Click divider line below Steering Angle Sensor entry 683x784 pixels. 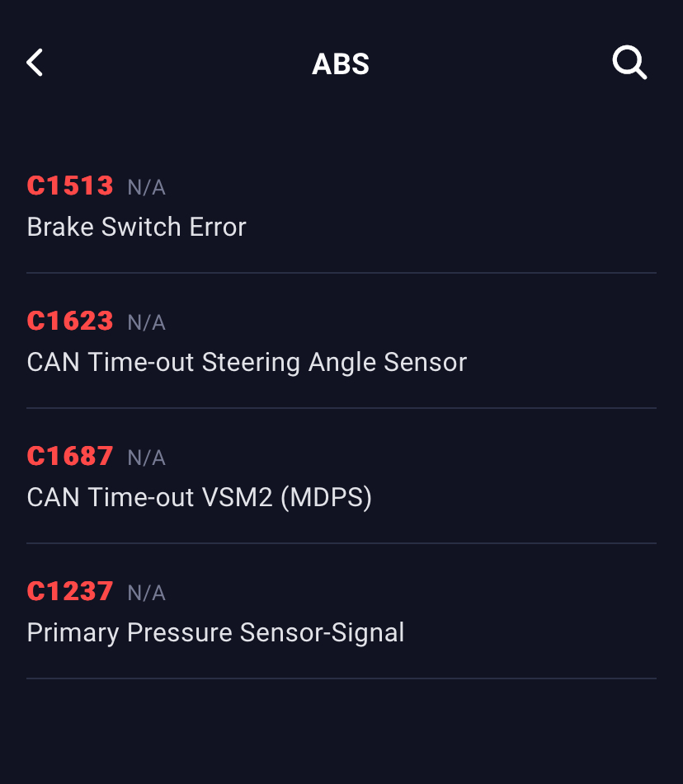(x=341, y=407)
